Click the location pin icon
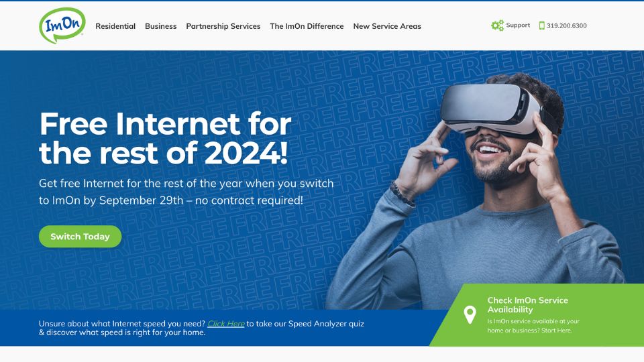644x362 pixels. click(x=470, y=315)
